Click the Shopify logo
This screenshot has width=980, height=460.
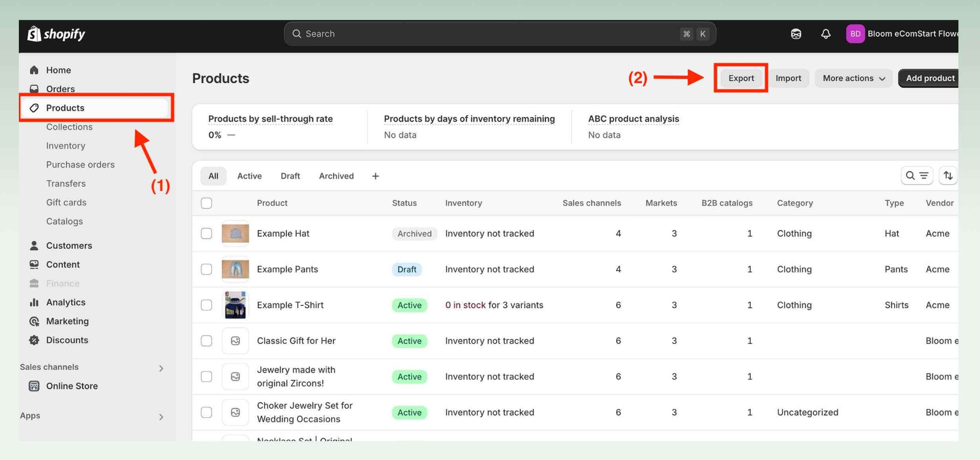[x=56, y=34]
